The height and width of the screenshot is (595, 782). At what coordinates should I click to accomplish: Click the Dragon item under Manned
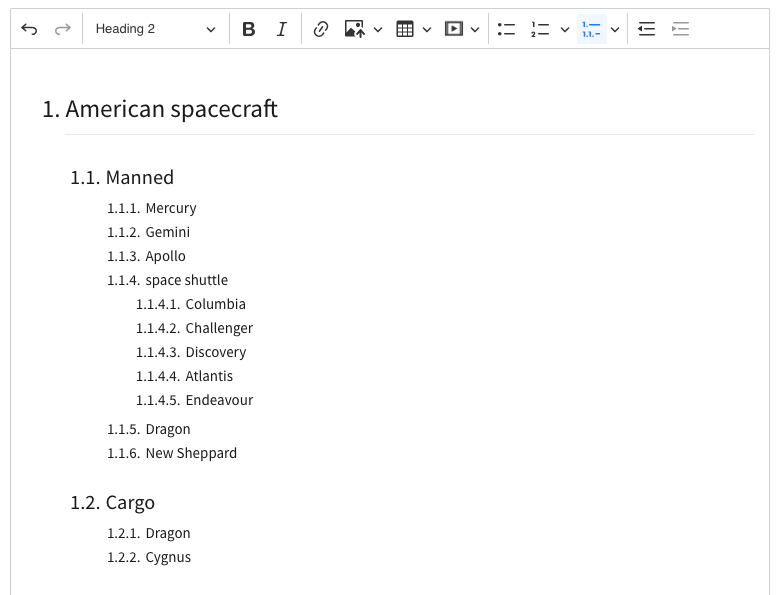[x=168, y=429]
